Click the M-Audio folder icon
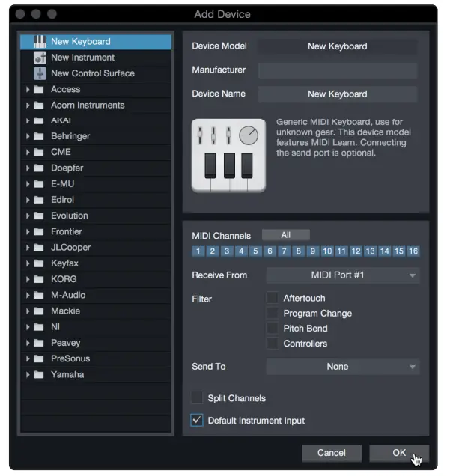453x476 pixels. coord(38,295)
